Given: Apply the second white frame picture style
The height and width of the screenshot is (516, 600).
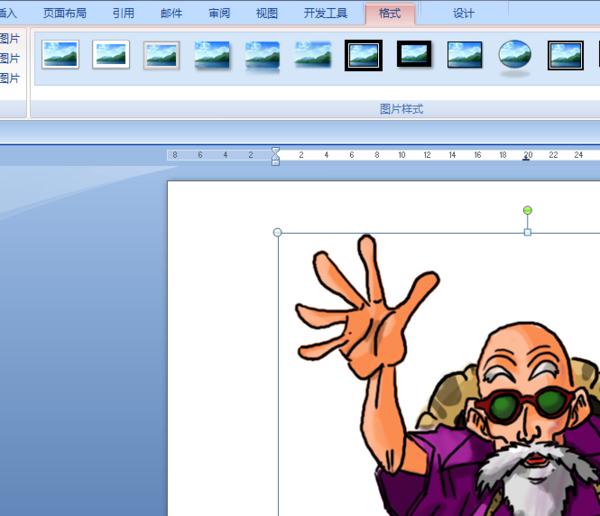Looking at the screenshot, I should (x=111, y=55).
